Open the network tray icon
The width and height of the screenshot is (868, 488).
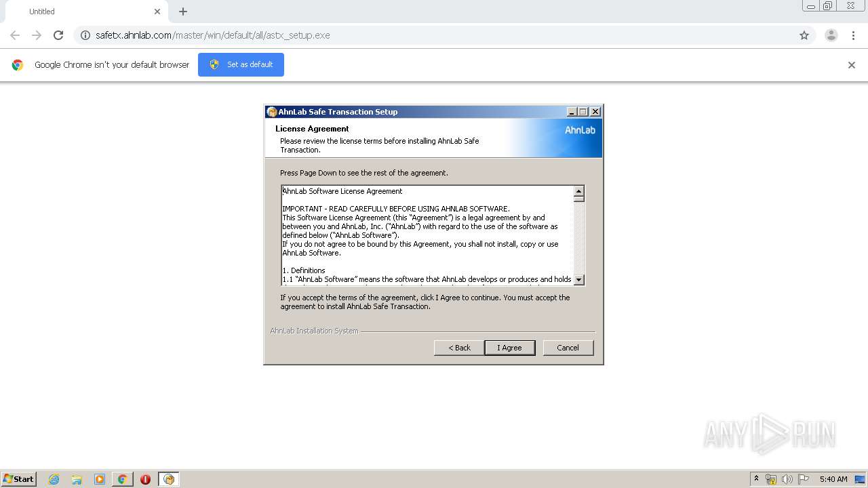tap(771, 479)
